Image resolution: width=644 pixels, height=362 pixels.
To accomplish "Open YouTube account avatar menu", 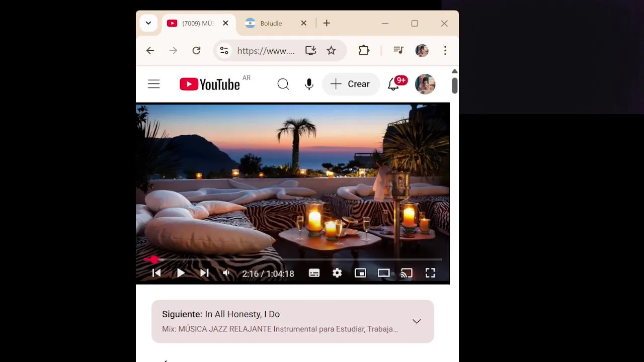I will pyautogui.click(x=425, y=84).
